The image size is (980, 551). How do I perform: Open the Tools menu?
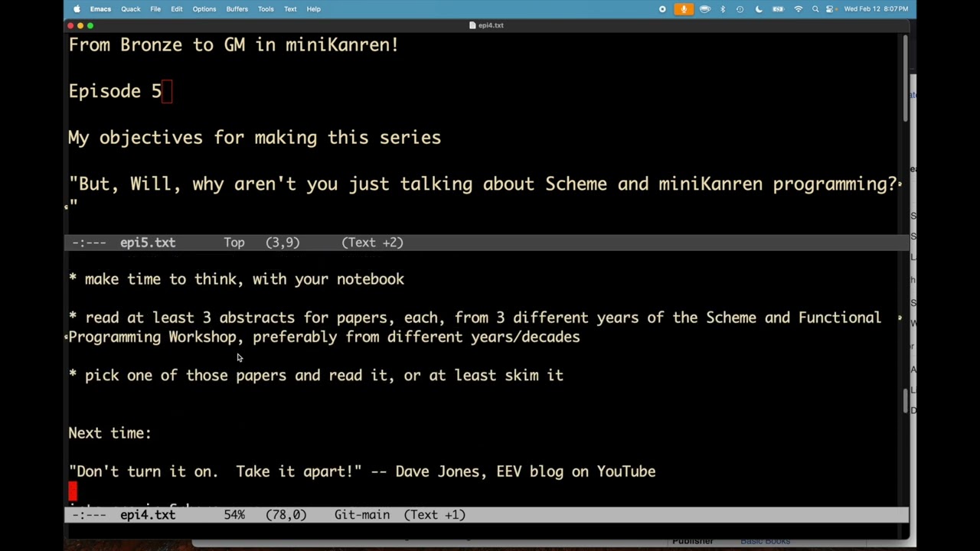266,9
